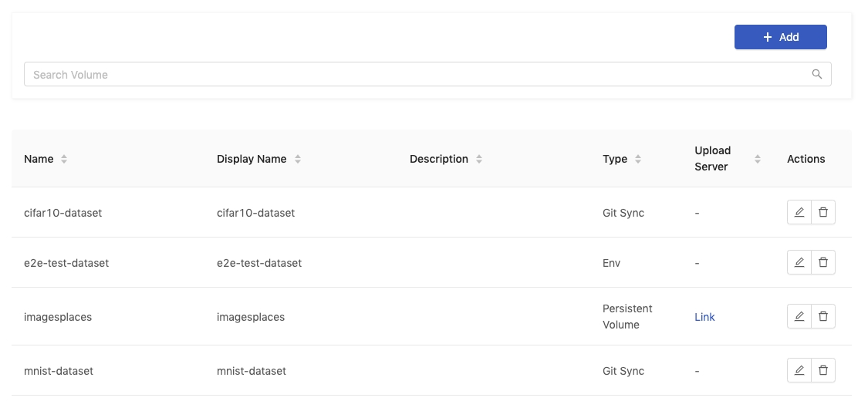Viewport: 868px width, 401px height.
Task: Sort table by Type column
Action: (x=638, y=160)
